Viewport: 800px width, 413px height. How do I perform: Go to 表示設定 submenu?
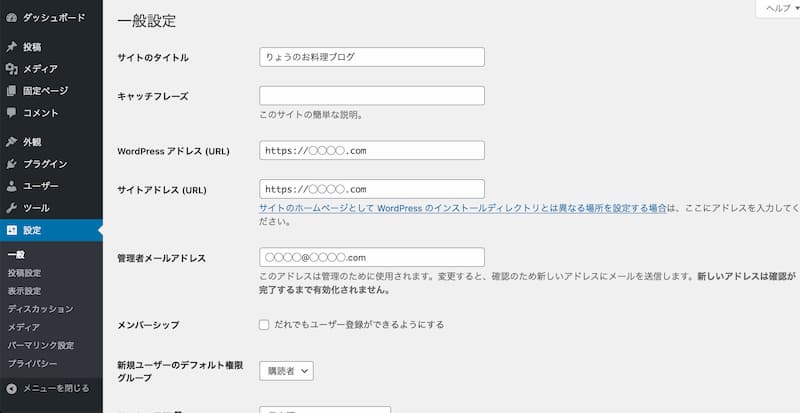tap(24, 291)
